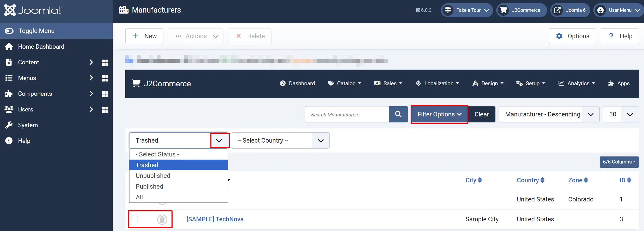Click the signpost icon in Take a Tour
The height and width of the screenshot is (231, 644).
coord(448,10)
